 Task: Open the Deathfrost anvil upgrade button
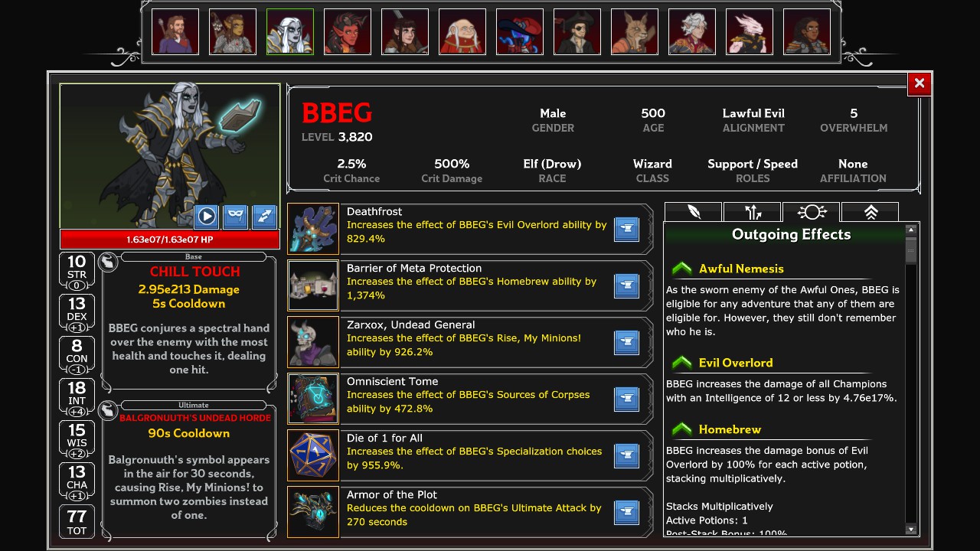pos(626,229)
